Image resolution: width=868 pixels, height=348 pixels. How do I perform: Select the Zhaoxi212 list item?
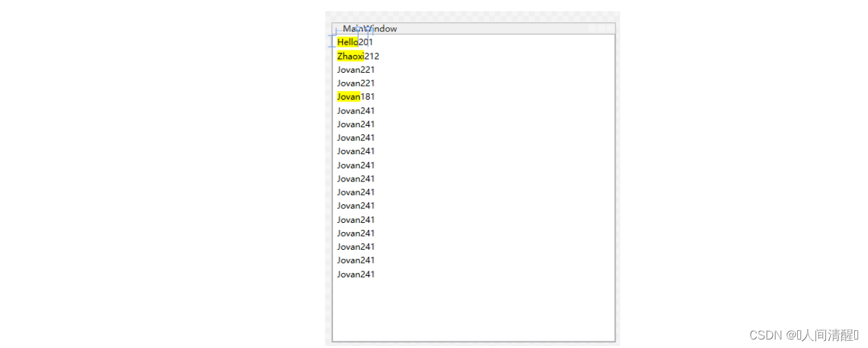click(x=358, y=56)
